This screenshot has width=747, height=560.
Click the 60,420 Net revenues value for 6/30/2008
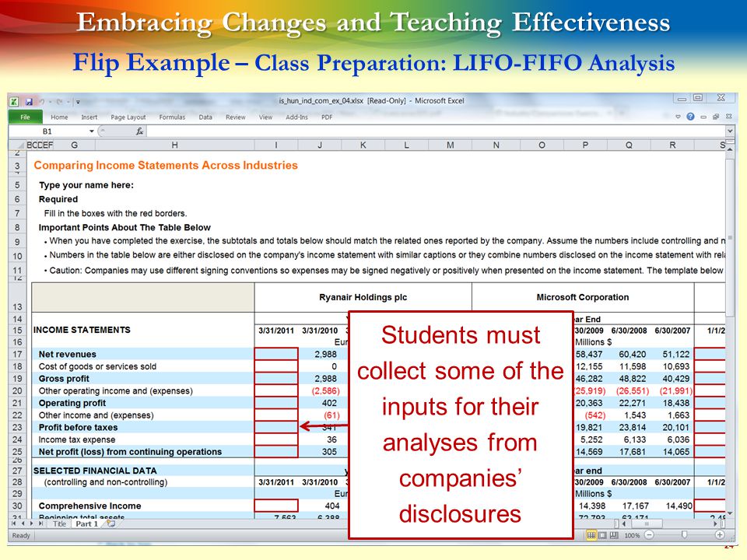[633, 355]
